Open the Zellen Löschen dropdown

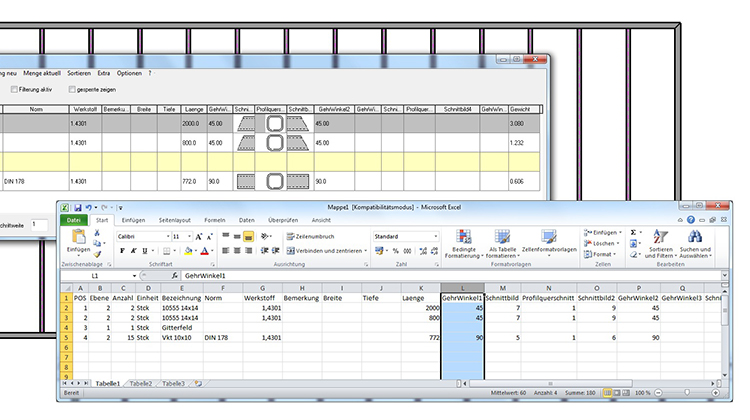tap(602, 243)
